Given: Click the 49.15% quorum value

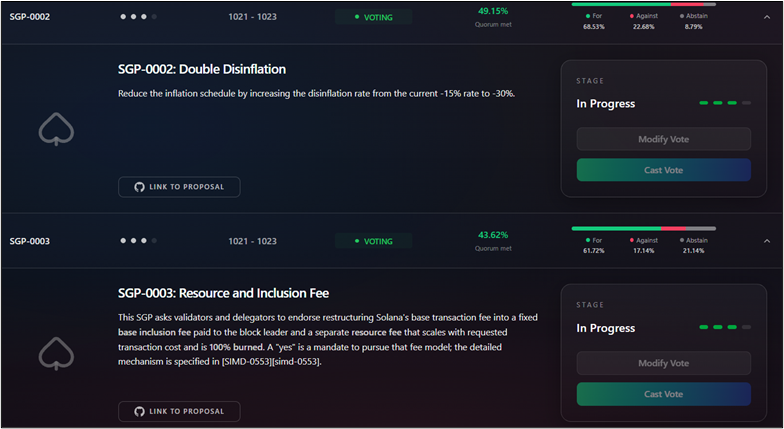Looking at the screenshot, I should [493, 11].
